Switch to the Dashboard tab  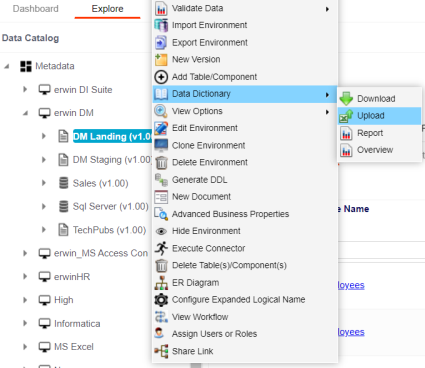36,9
